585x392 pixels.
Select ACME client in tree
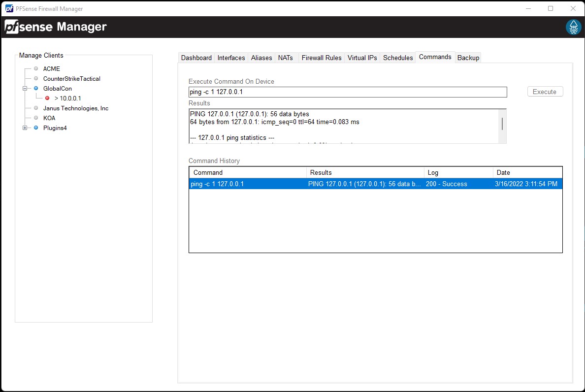[52, 68]
